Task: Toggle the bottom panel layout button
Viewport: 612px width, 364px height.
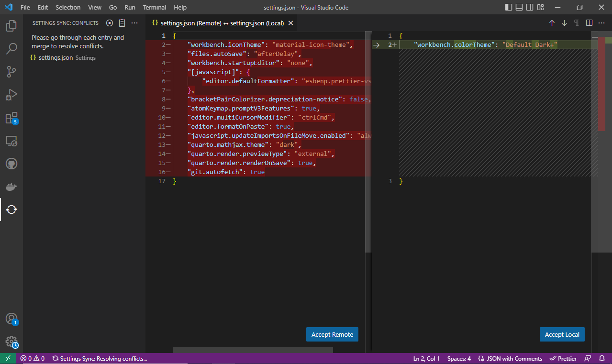Action: pyautogui.click(x=519, y=8)
